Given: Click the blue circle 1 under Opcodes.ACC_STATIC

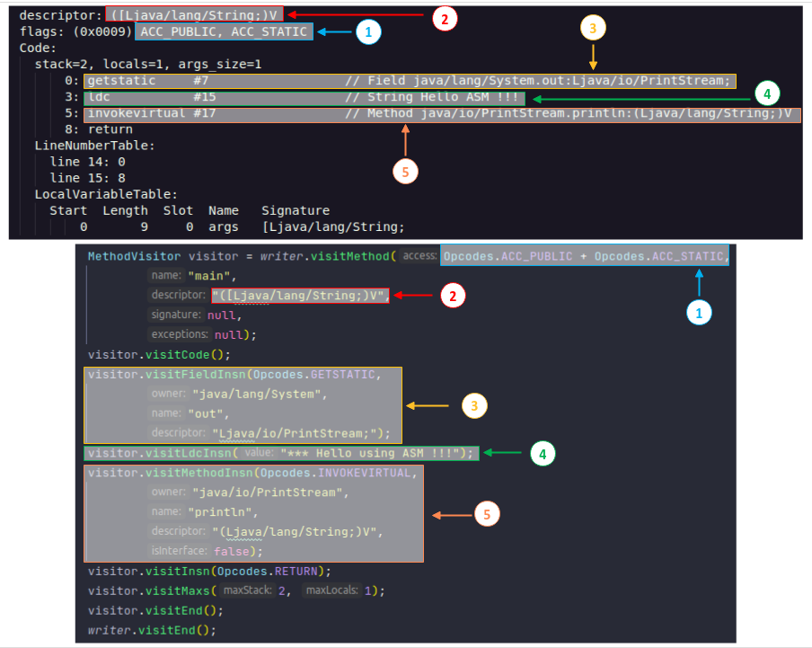Looking at the screenshot, I should pos(699,312).
